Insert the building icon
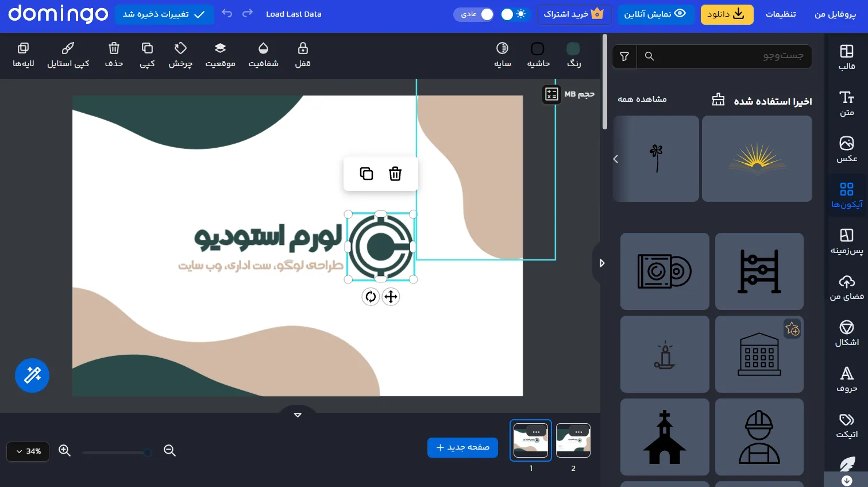This screenshot has height=487, width=868. 759,354
